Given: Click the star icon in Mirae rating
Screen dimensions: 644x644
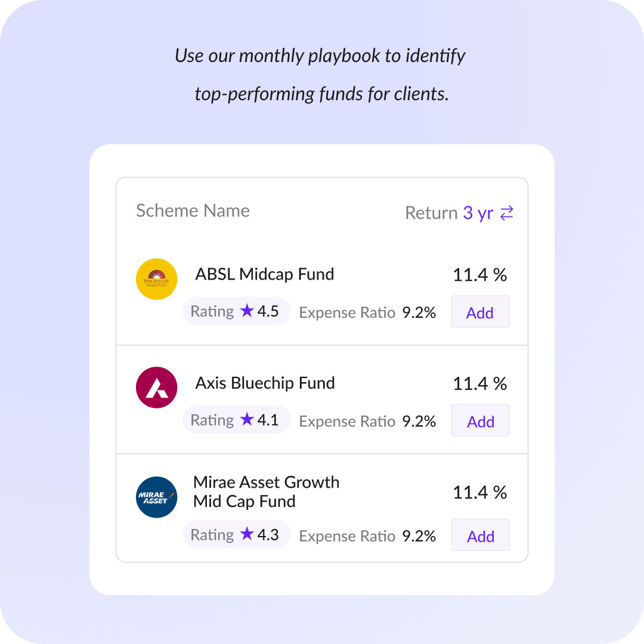Looking at the screenshot, I should click(247, 534).
